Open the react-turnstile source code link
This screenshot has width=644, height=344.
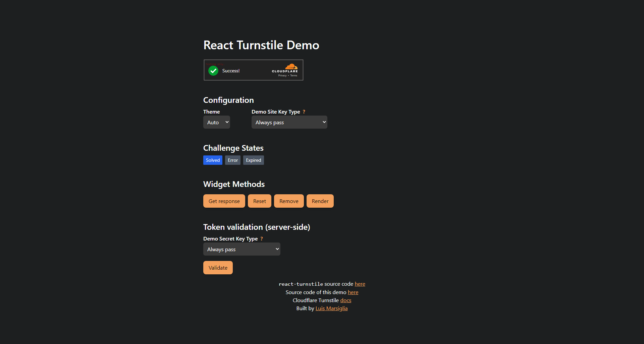click(360, 284)
